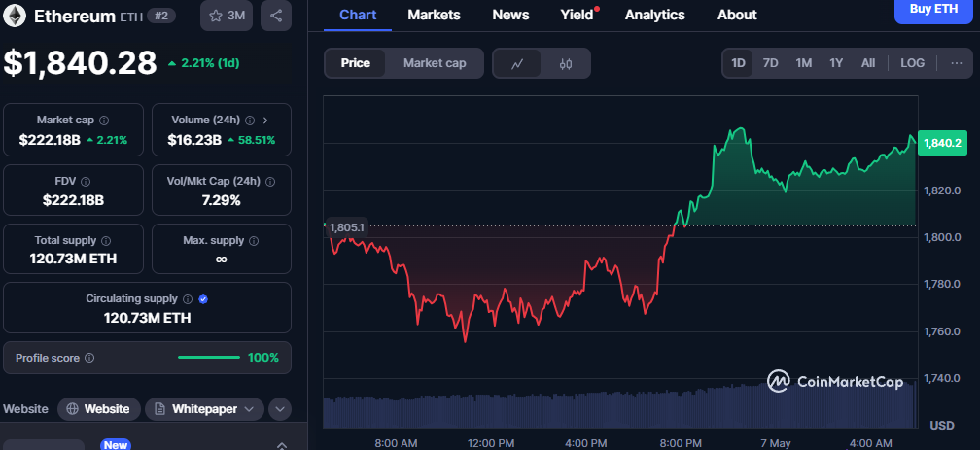Viewport: 980px width, 450px height.
Task: Show Circulating supply info icon
Action: [x=188, y=299]
